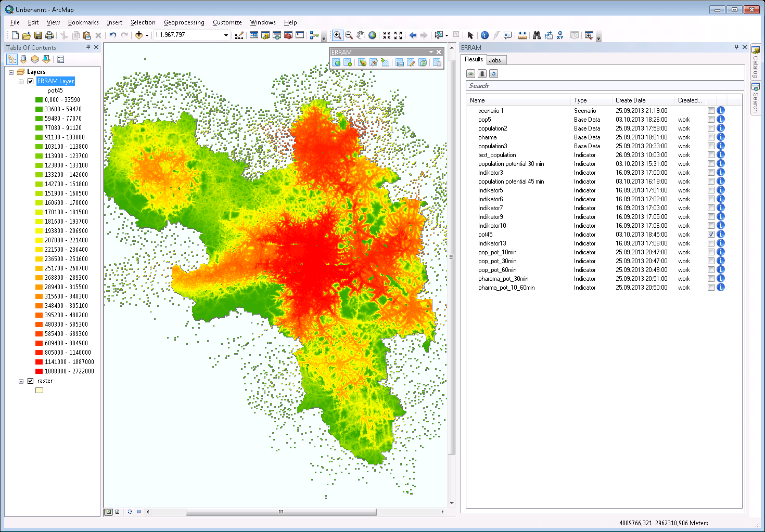This screenshot has width=765, height=532.
Task: Check the box for pharma
Action: coord(711,137)
